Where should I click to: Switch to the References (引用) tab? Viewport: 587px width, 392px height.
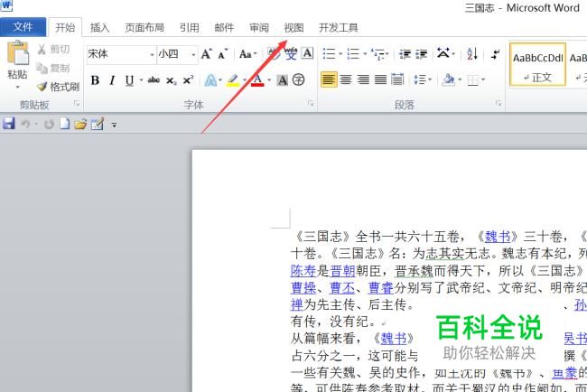click(x=189, y=27)
